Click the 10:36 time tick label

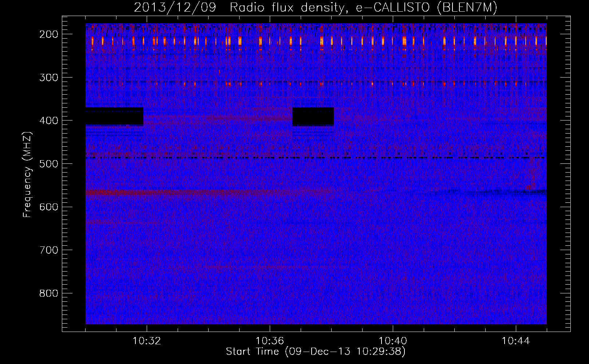pos(270,341)
